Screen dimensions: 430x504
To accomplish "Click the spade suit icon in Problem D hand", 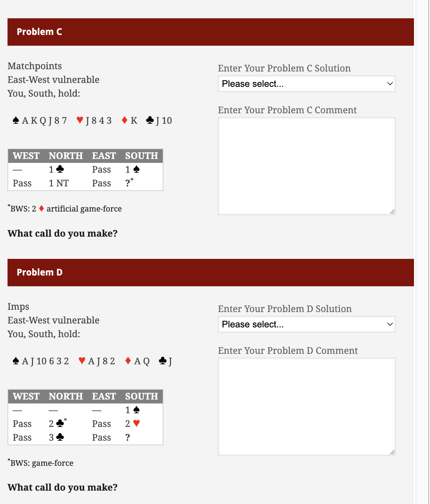I will pos(16,361).
